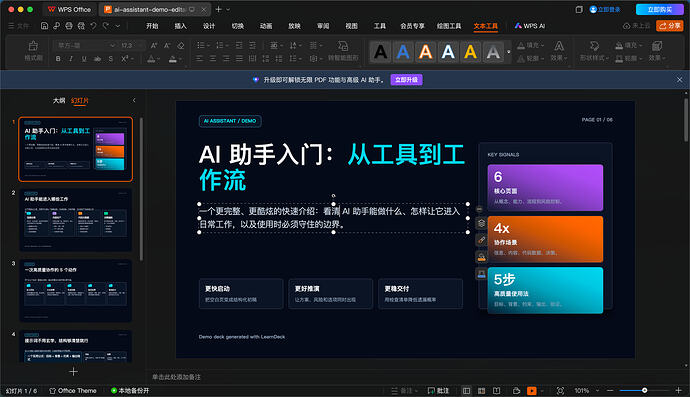
Task: Click the Print Preview icon
Action: tap(81, 26)
